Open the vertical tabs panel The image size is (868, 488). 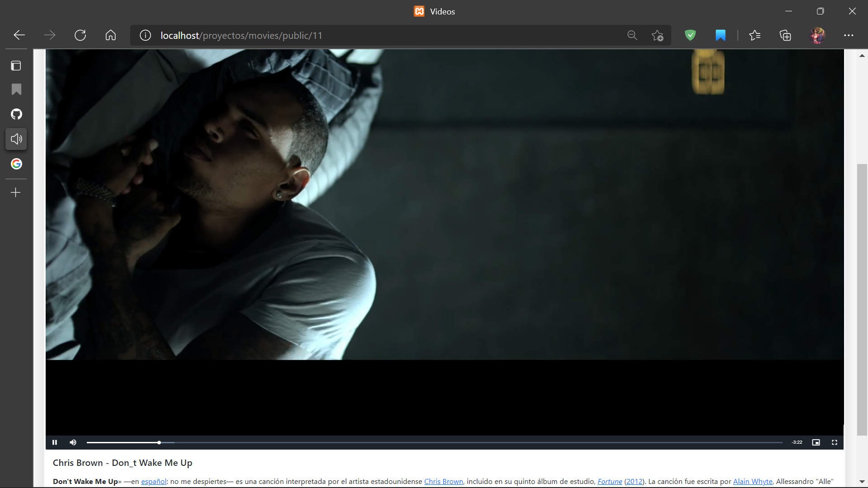tap(15, 66)
